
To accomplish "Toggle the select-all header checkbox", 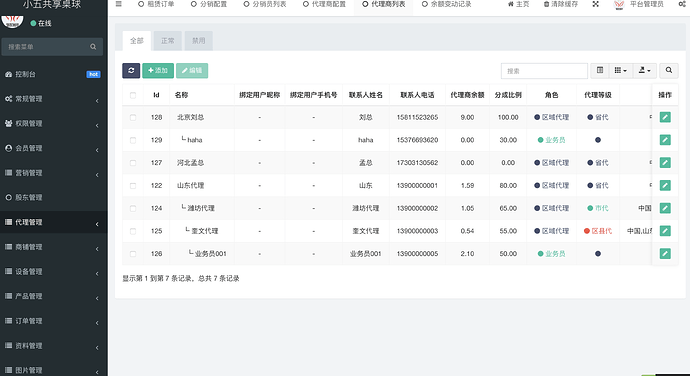I will click(133, 95).
